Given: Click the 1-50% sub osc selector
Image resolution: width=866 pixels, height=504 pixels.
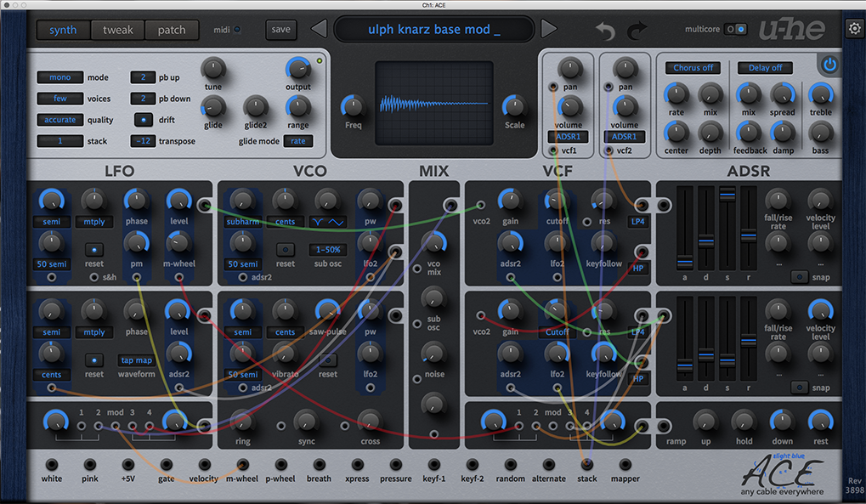Looking at the screenshot, I should point(328,250).
